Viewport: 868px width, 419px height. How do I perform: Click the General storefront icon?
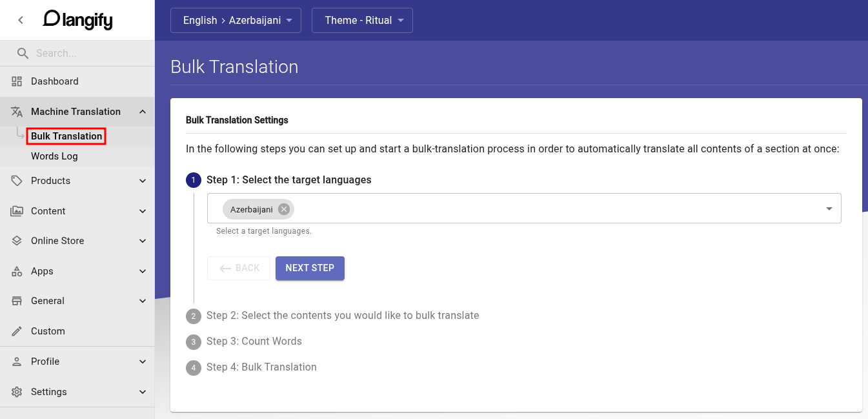point(17,301)
